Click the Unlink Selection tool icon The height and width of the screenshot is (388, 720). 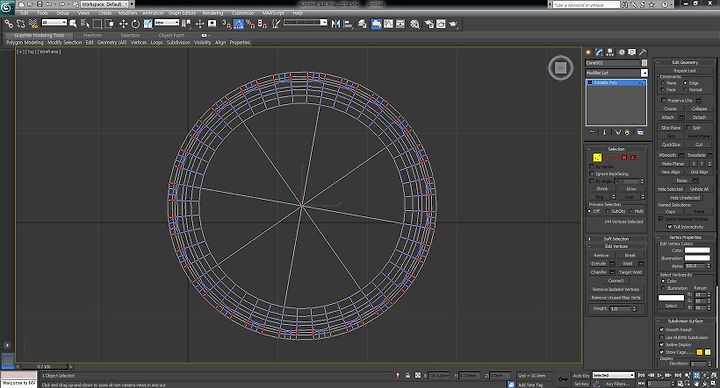[21, 23]
